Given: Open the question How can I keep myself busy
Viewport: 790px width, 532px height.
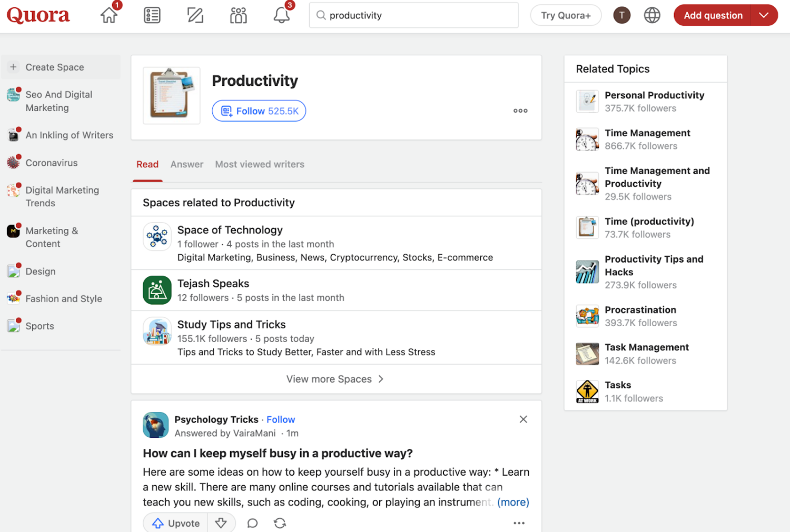Looking at the screenshot, I should tap(278, 453).
